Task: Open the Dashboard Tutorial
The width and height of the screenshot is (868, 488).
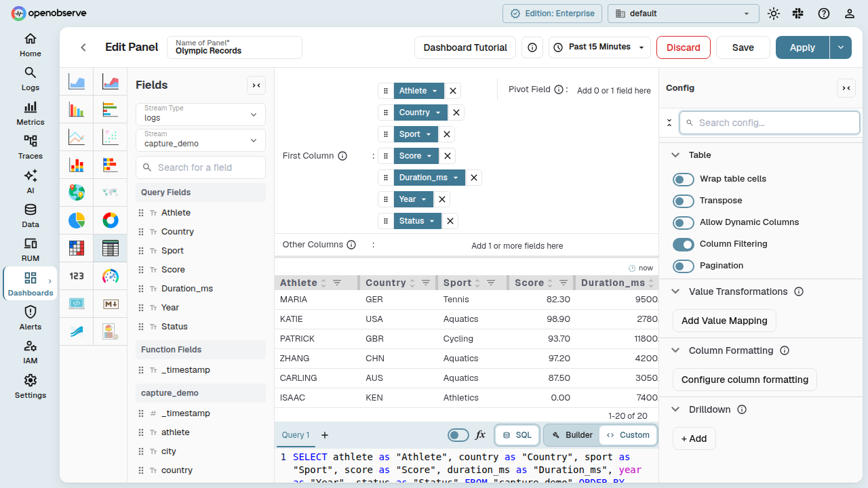Action: pyautogui.click(x=465, y=47)
